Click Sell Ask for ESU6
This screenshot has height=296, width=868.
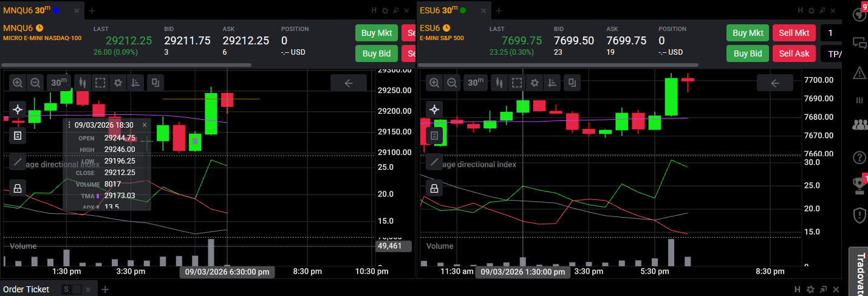pyautogui.click(x=794, y=53)
